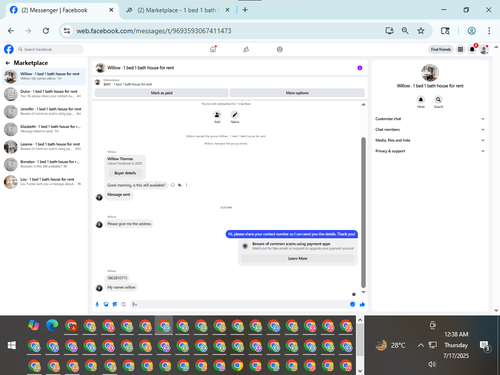Expand the Chat members section
This screenshot has height=375, width=500.
pos(430,129)
